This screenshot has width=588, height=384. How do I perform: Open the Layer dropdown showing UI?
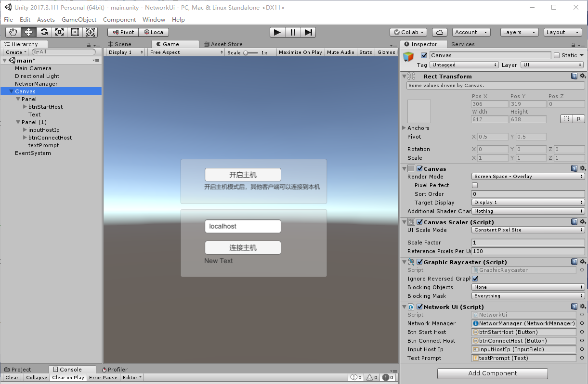[x=552, y=65]
